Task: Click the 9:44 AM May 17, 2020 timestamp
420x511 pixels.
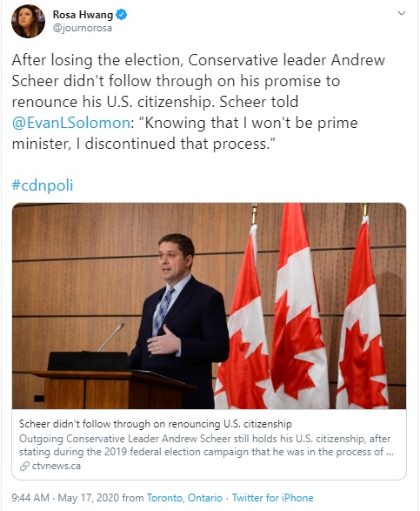Action: point(65,498)
